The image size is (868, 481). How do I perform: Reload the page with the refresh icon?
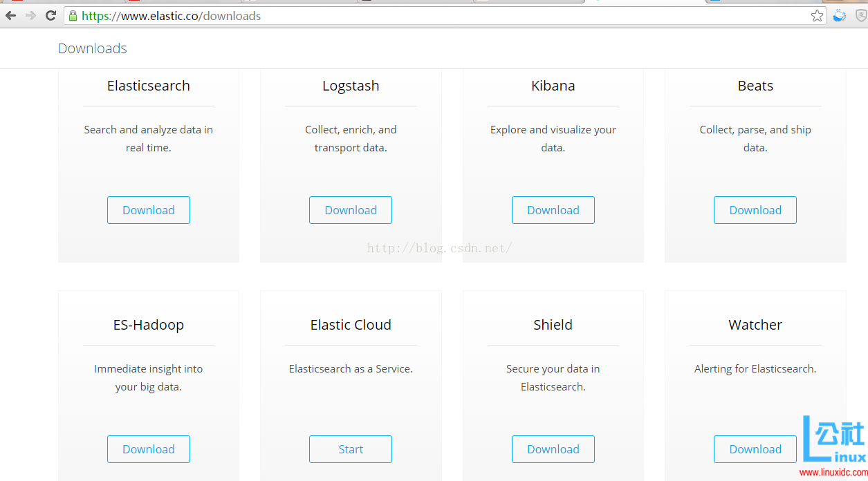tap(50, 16)
